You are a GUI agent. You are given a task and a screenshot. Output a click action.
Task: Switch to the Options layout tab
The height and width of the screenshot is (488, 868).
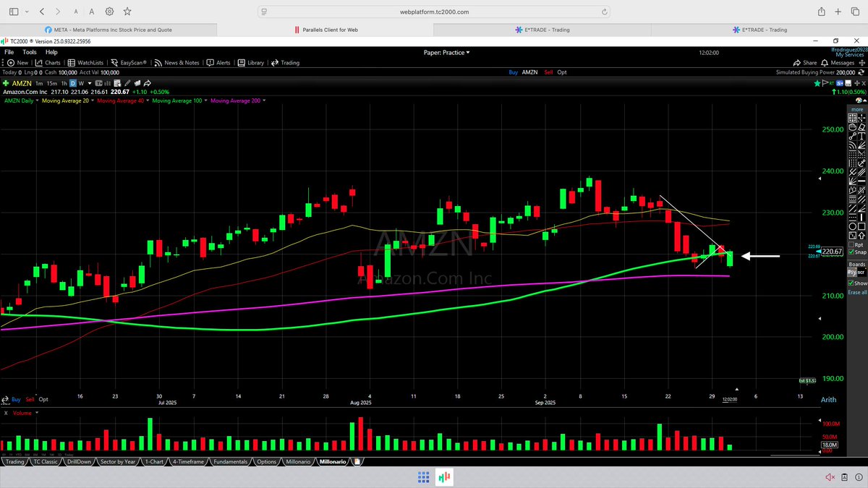point(267,461)
